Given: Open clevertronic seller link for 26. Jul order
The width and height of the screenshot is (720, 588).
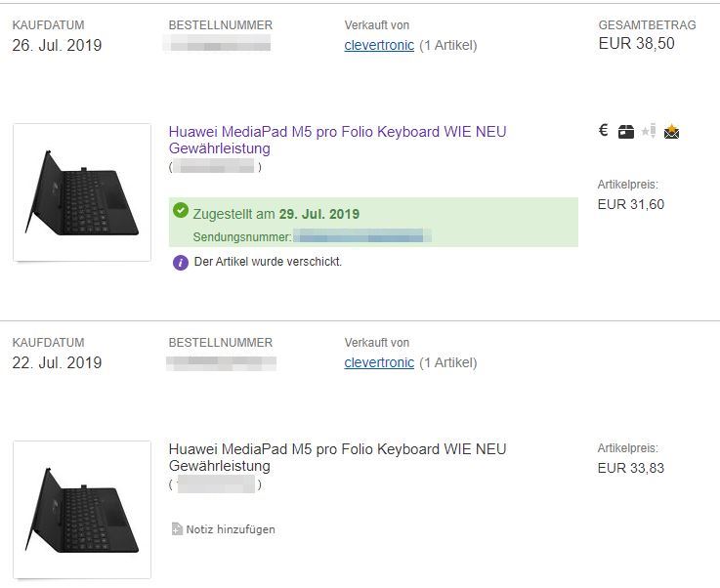Looking at the screenshot, I should (x=379, y=45).
